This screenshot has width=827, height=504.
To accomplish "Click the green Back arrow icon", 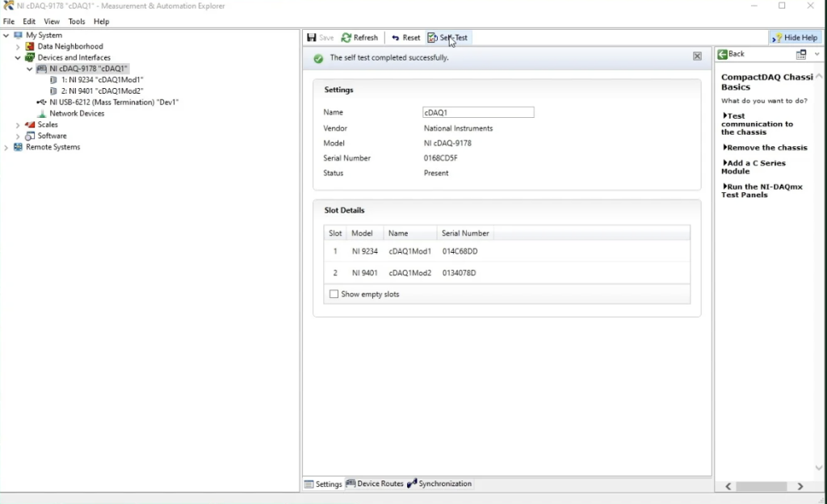I will (x=723, y=54).
